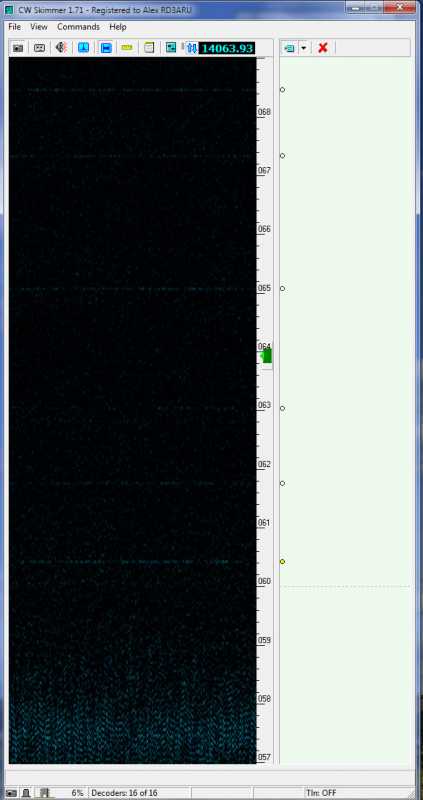Click the first radio/folder icon in toolbar
This screenshot has height=800, width=423.
point(18,48)
